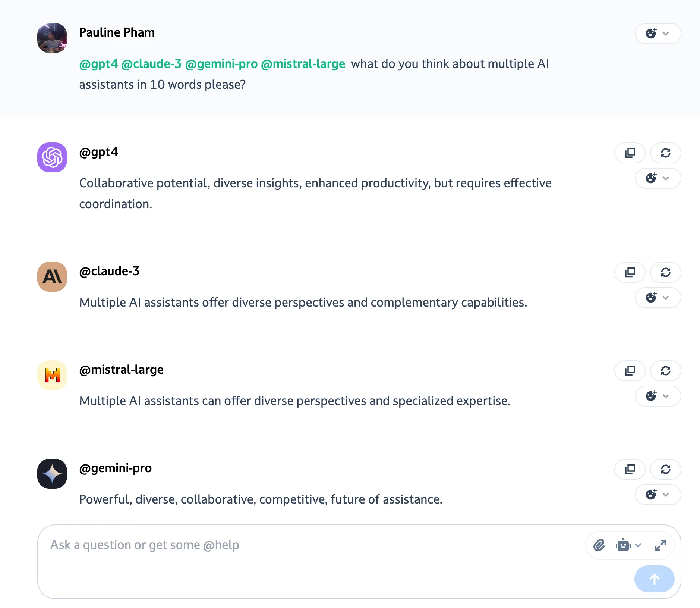This screenshot has height=608, width=700.
Task: Click the @gemini-pro mention in Pauline's message
Action: pos(222,64)
